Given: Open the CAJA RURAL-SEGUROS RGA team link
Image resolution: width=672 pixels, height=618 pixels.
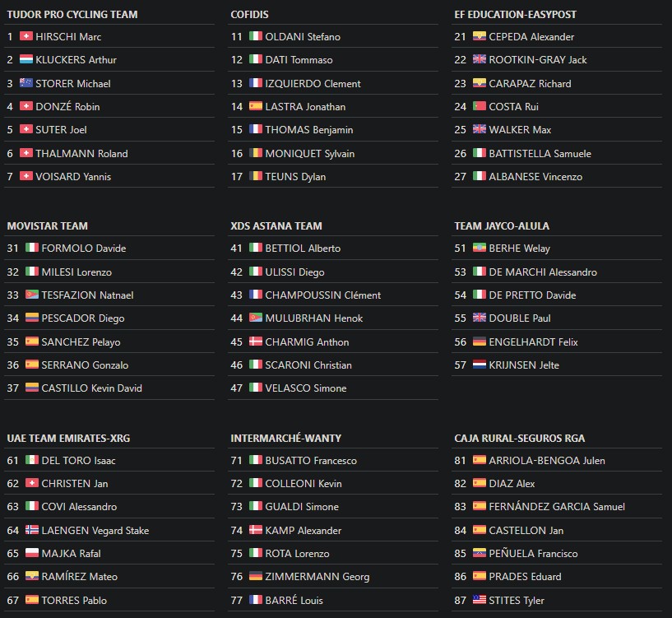Looking at the screenshot, I should coord(520,439).
